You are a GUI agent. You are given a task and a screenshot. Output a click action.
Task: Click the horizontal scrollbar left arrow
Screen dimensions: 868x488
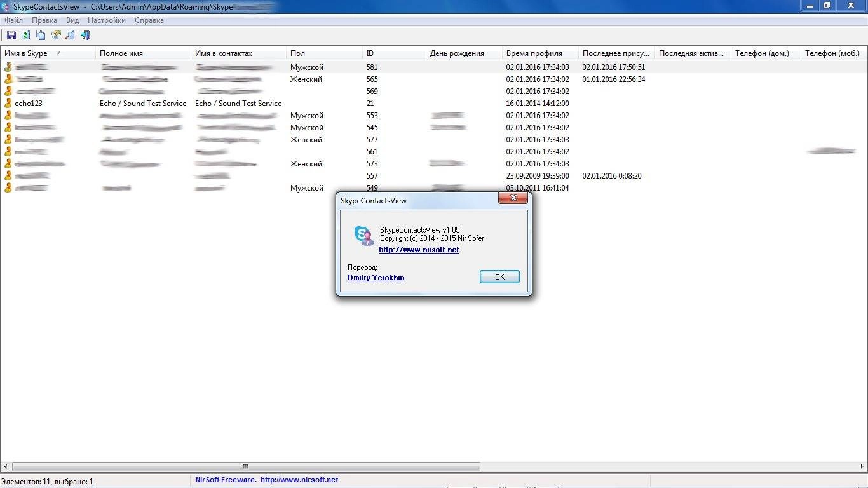[x=6, y=466]
